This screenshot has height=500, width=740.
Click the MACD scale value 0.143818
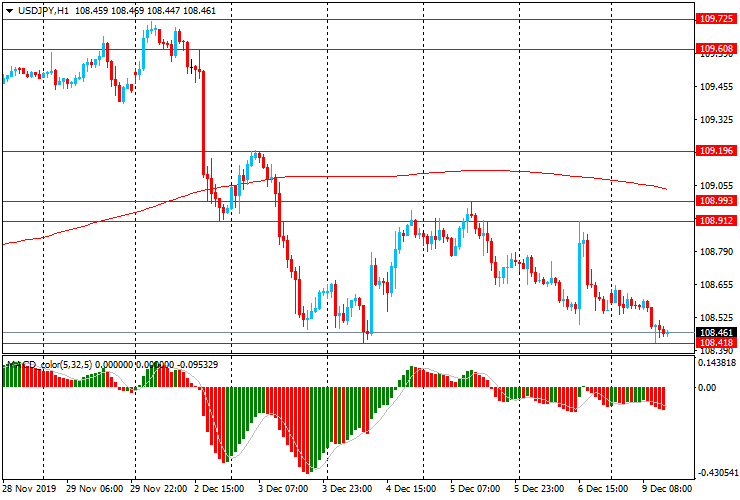pyautogui.click(x=717, y=363)
